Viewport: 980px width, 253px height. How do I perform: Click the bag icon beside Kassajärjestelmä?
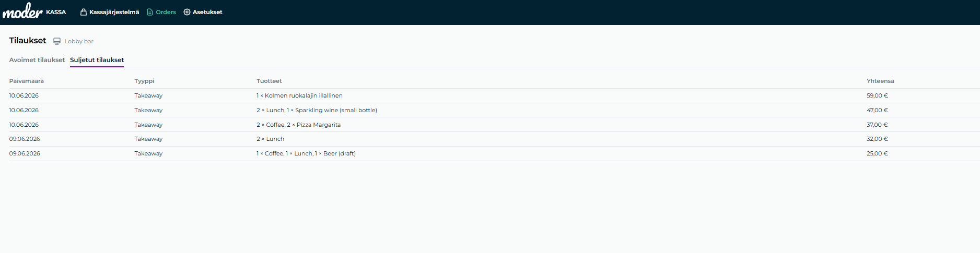coord(84,12)
